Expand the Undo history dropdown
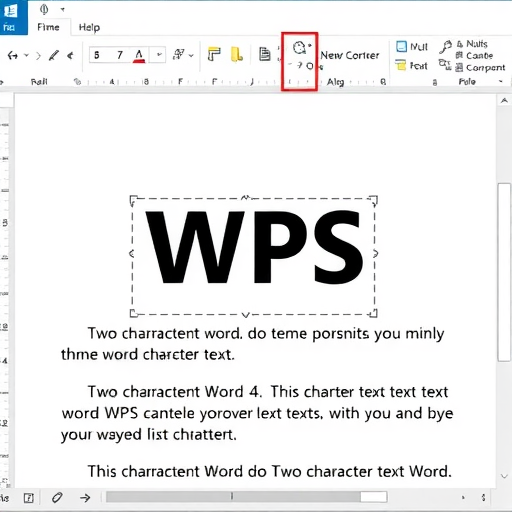 point(26,55)
